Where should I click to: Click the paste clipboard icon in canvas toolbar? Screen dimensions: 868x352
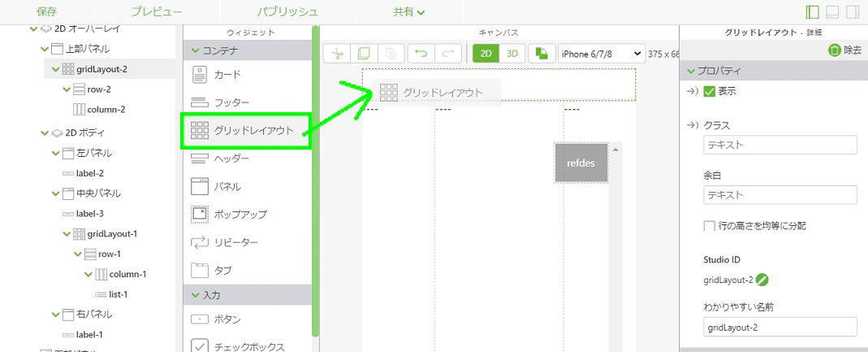click(391, 54)
